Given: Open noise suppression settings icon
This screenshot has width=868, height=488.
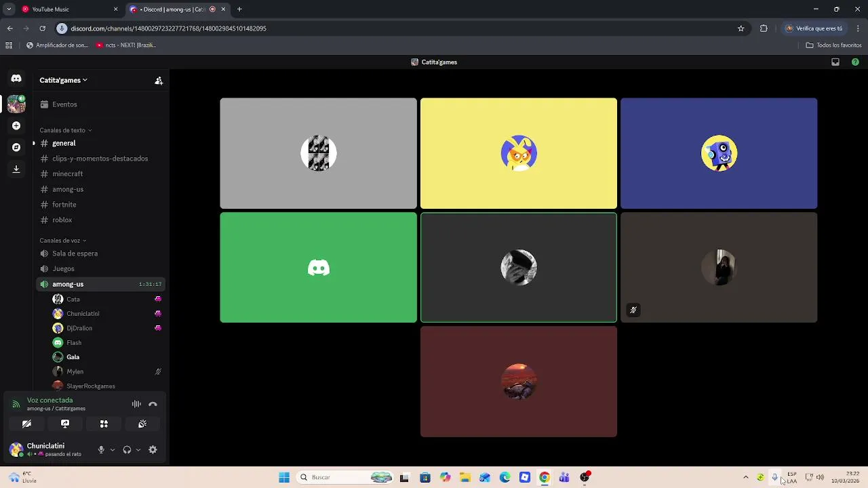Looking at the screenshot, I should pos(136,404).
